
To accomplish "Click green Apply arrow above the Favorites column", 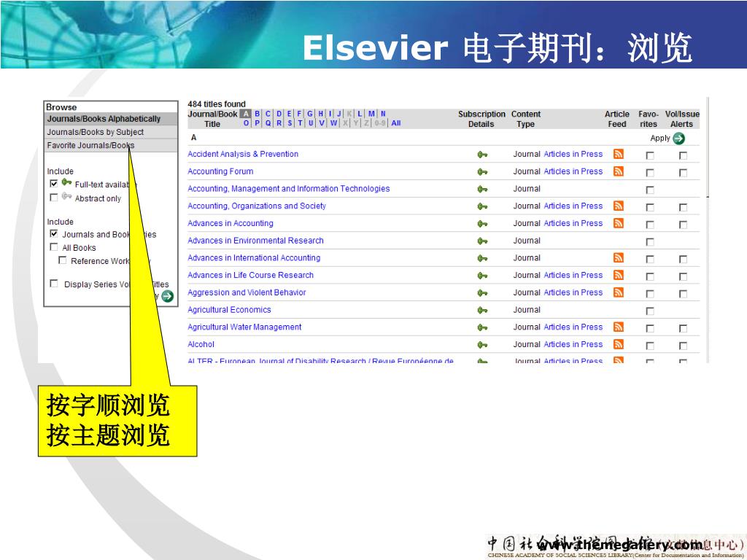I will coord(679,138).
